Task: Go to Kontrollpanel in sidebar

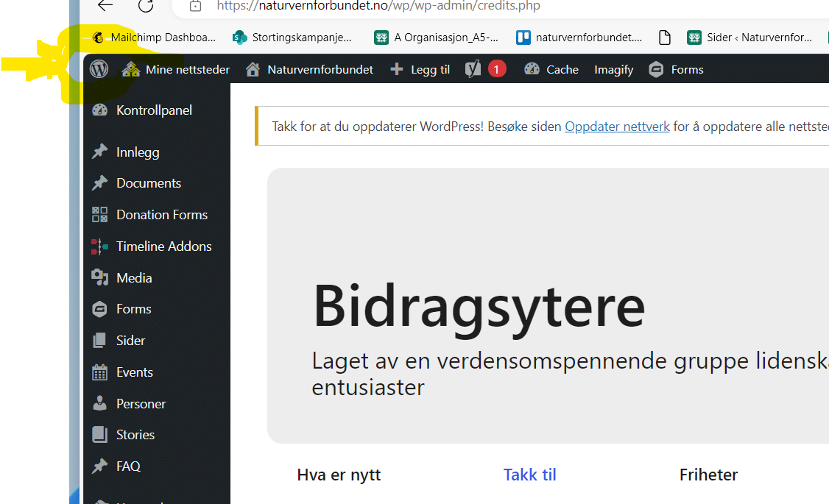Action: point(153,110)
